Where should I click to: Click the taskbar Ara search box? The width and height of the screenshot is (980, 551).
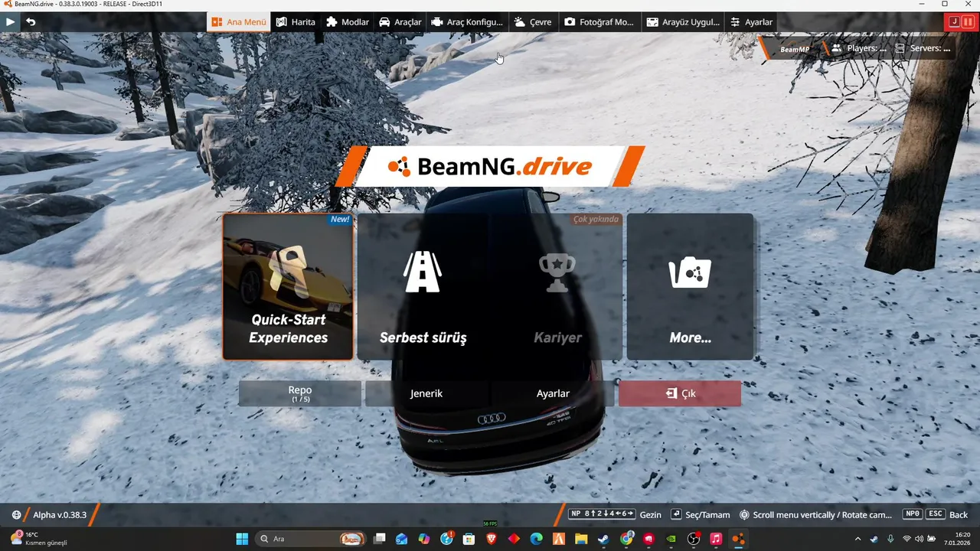(311, 539)
